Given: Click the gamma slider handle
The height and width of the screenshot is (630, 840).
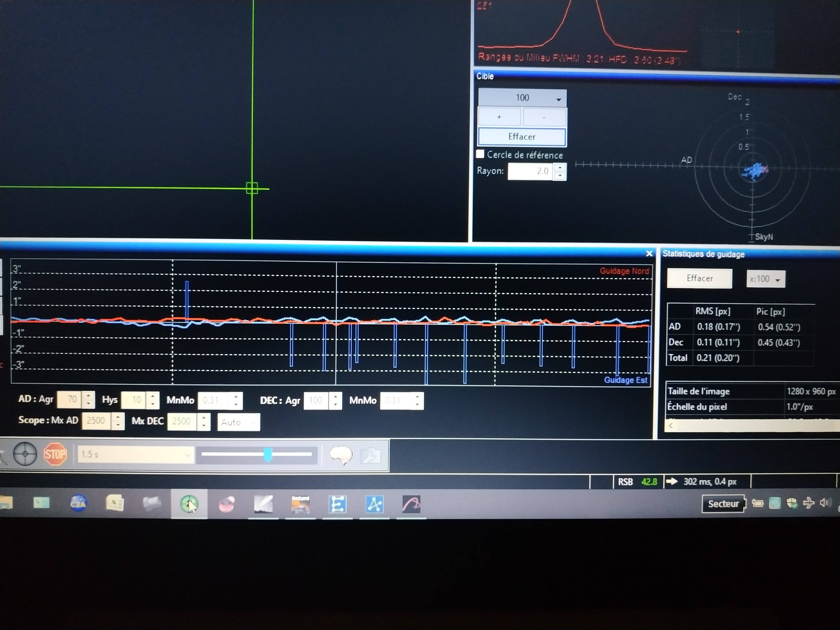Looking at the screenshot, I should click(x=268, y=455).
